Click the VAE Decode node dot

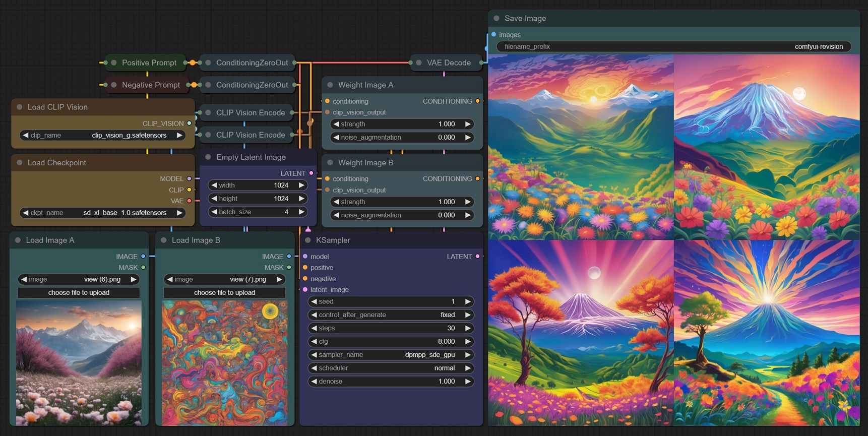(x=419, y=63)
